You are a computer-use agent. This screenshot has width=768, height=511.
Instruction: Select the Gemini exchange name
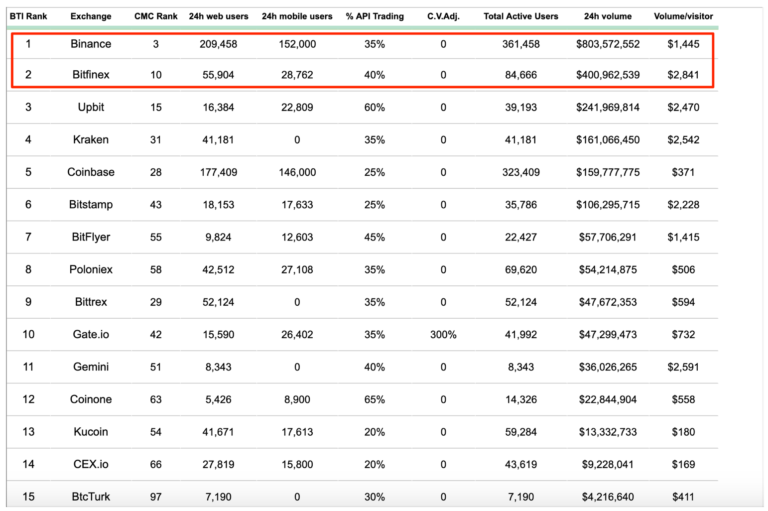91,367
